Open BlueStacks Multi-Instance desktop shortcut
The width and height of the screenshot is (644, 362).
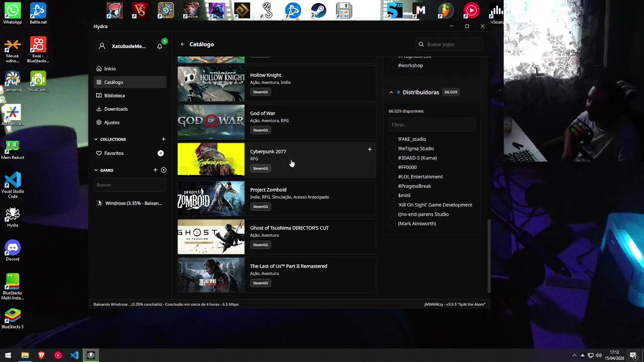click(x=13, y=287)
